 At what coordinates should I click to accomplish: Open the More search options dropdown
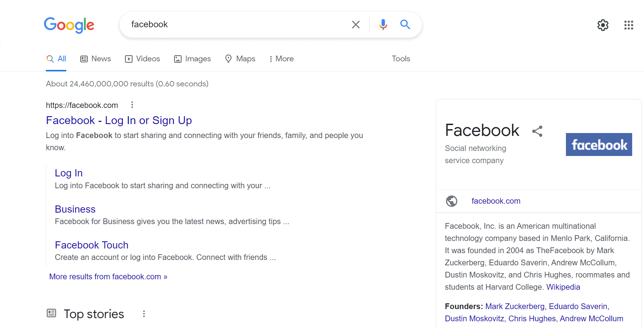click(281, 58)
